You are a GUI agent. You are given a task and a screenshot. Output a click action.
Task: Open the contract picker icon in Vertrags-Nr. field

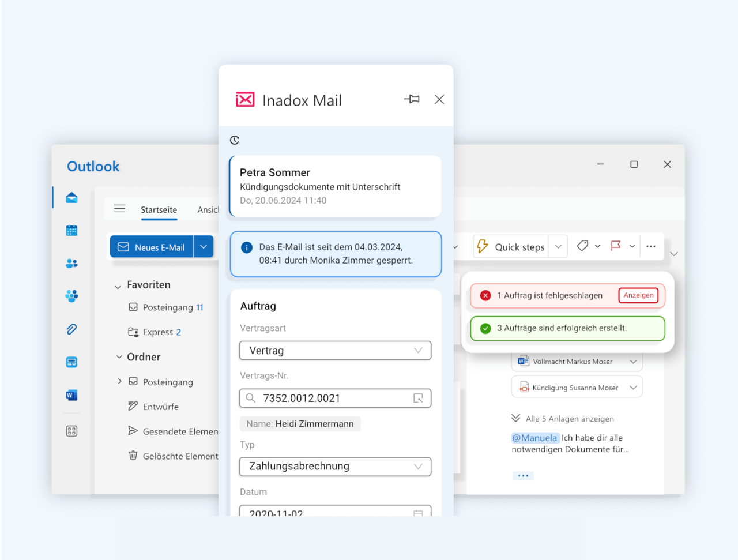[419, 398]
